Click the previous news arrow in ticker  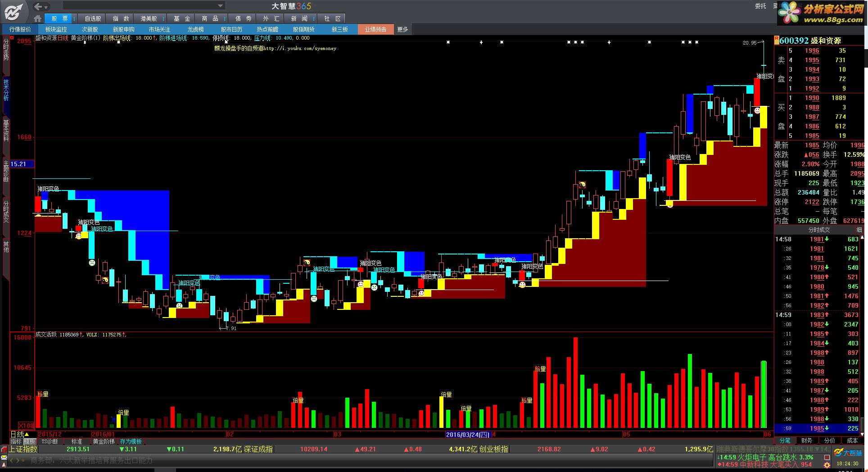click(x=12, y=460)
